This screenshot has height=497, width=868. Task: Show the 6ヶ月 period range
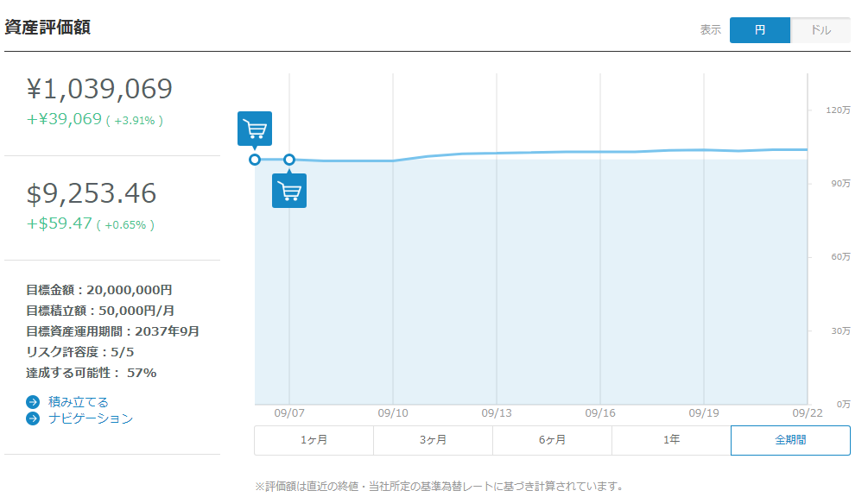(552, 440)
